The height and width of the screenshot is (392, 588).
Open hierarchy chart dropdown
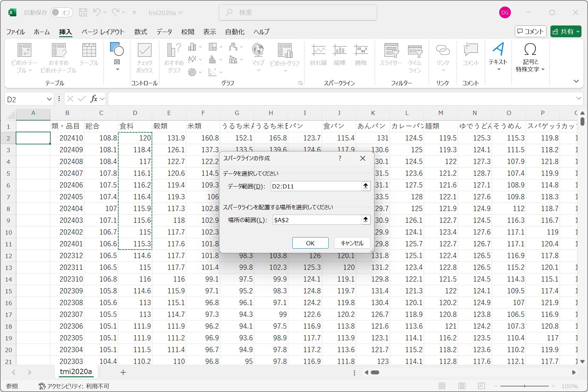[x=221, y=47]
